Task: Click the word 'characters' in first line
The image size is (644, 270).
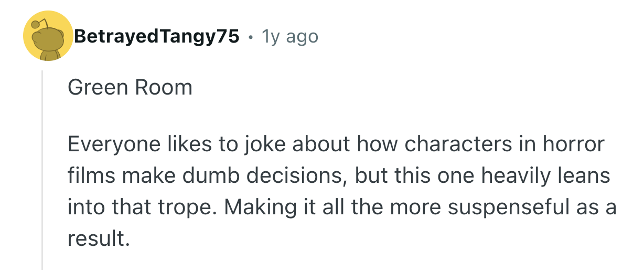Action: pos(458,144)
